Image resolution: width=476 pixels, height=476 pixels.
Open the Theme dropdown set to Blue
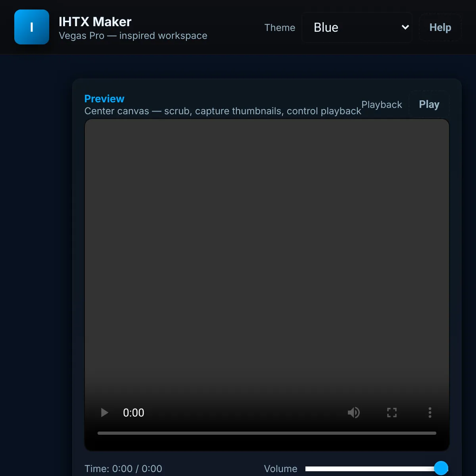click(357, 27)
